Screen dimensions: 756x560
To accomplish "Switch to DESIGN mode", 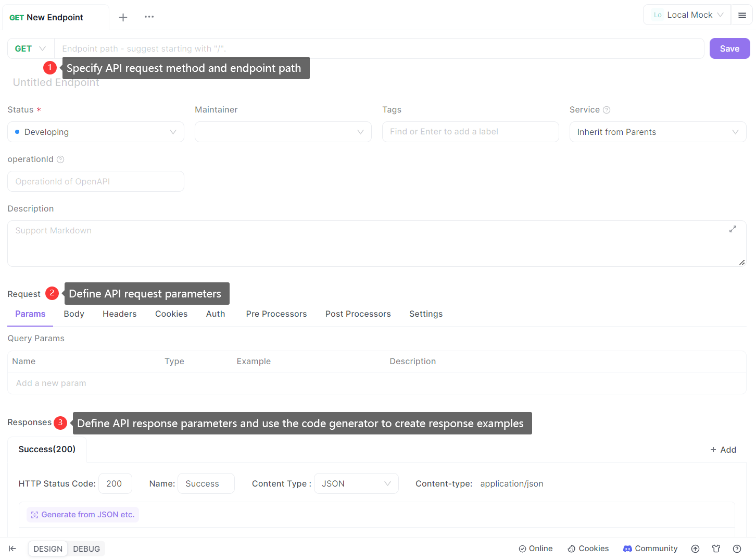I will [x=48, y=549].
